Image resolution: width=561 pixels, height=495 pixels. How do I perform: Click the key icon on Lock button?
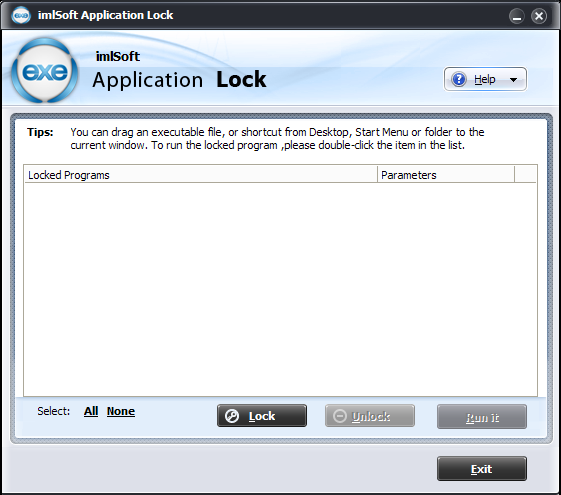click(x=232, y=416)
